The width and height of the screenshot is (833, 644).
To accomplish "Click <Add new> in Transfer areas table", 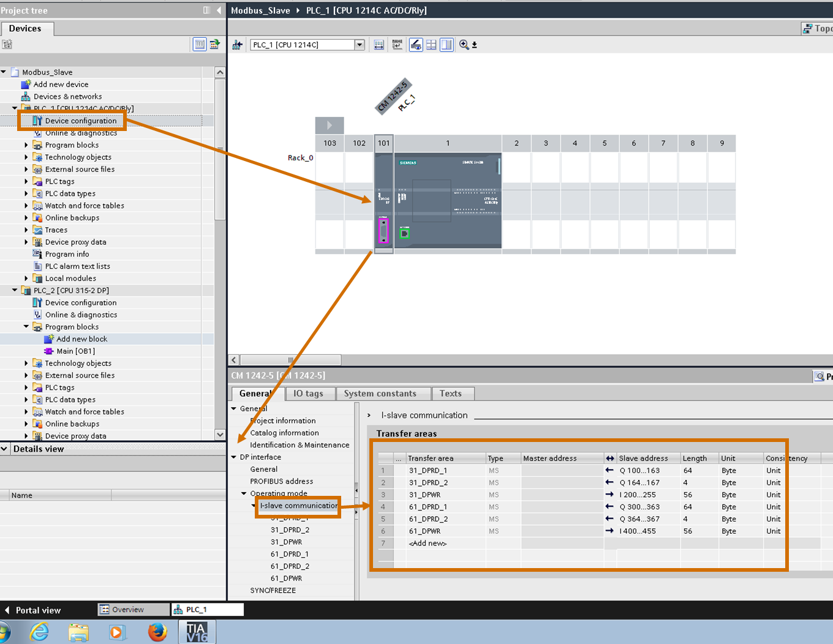I will point(428,543).
